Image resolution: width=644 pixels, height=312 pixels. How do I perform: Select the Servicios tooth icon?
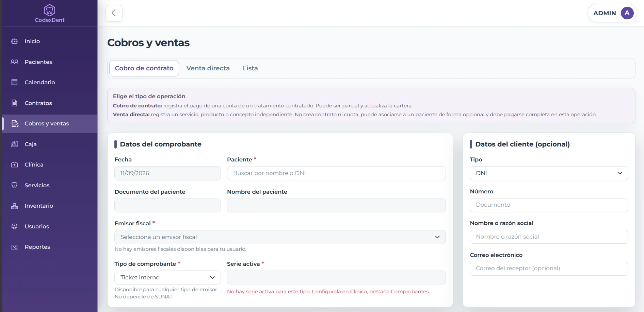14,185
